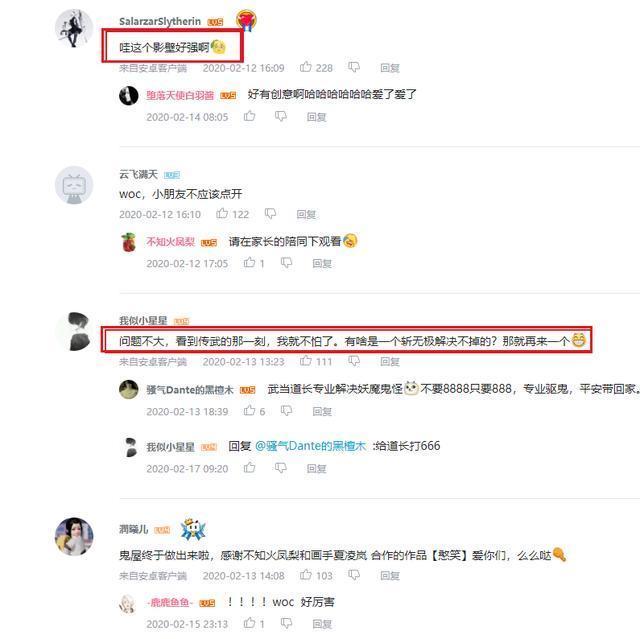Dislike SalarzarSlytherin's top comment
Screen dimensions: 640x639
[354, 67]
